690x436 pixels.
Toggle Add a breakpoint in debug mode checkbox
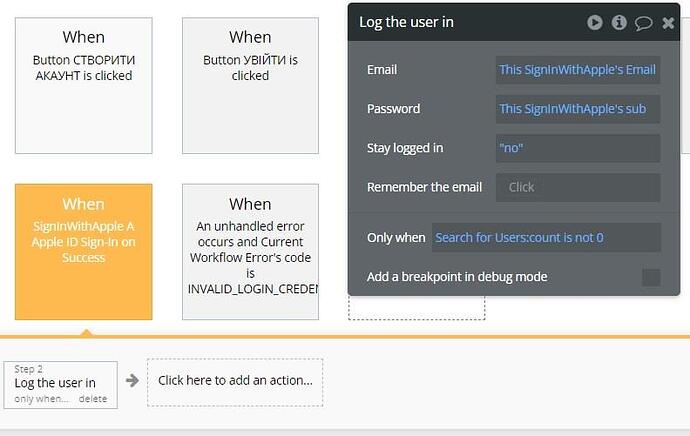click(x=651, y=277)
